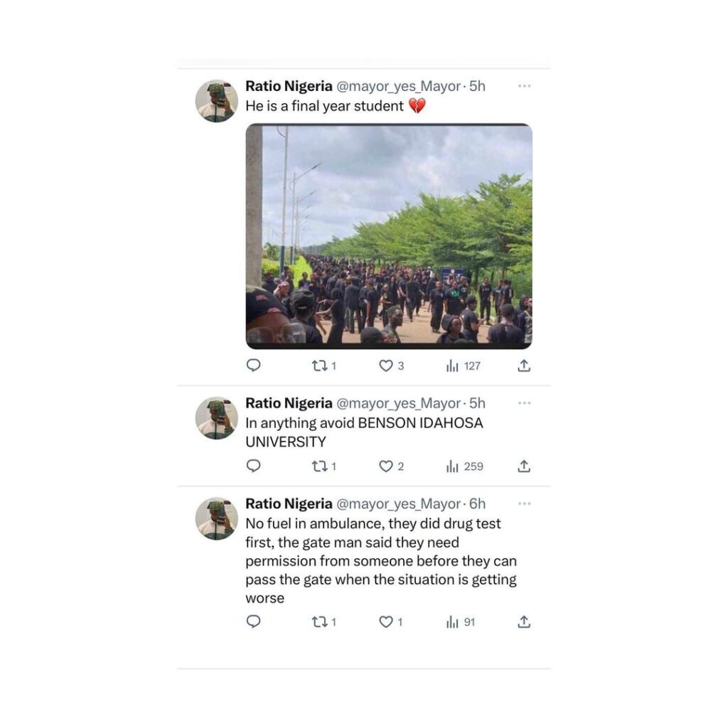Open more options on the first tweet

tap(524, 86)
